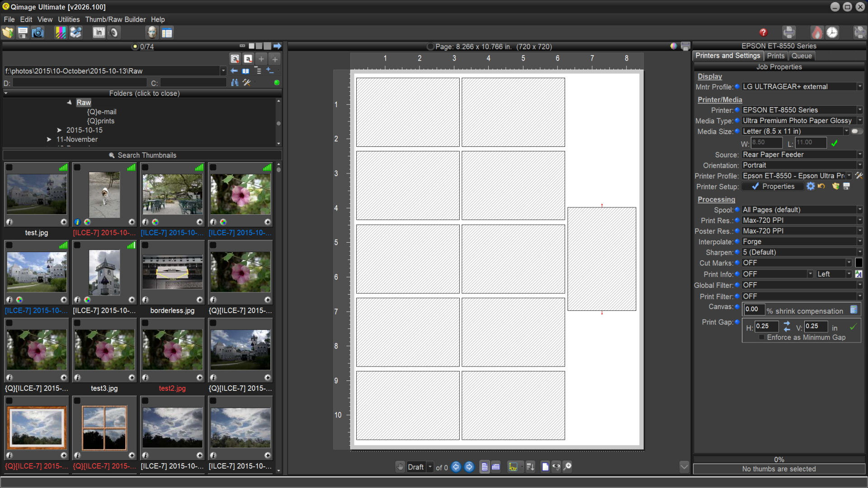Click the eye preview icon below page
This screenshot has height=488, width=868.
(x=556, y=467)
